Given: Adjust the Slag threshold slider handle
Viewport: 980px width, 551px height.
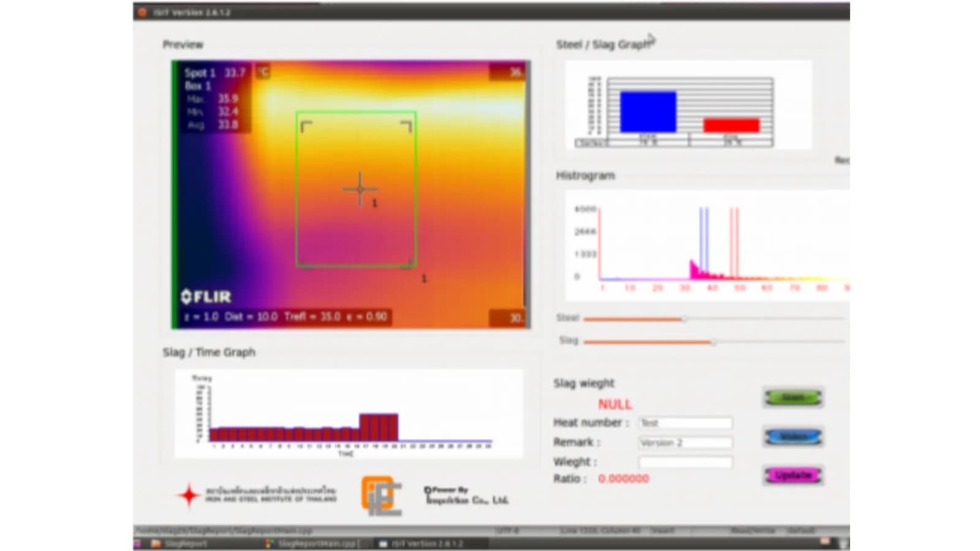Looking at the screenshot, I should click(x=714, y=342).
